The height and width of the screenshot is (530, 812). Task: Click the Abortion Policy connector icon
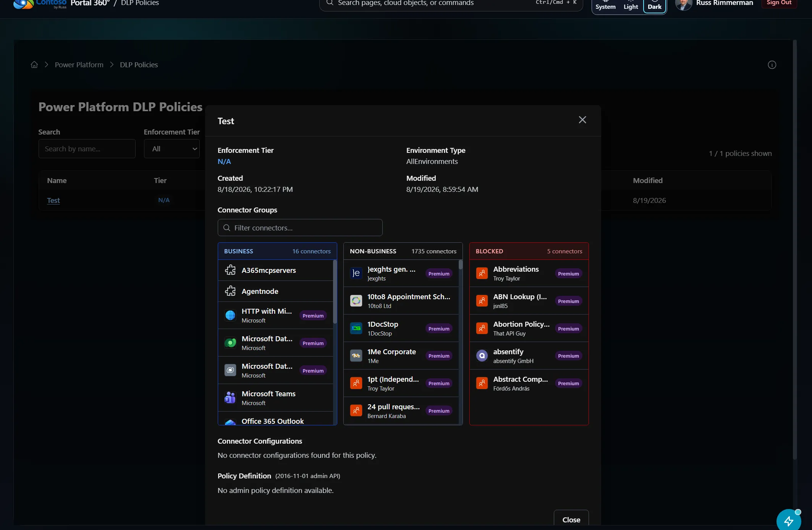coord(482,328)
